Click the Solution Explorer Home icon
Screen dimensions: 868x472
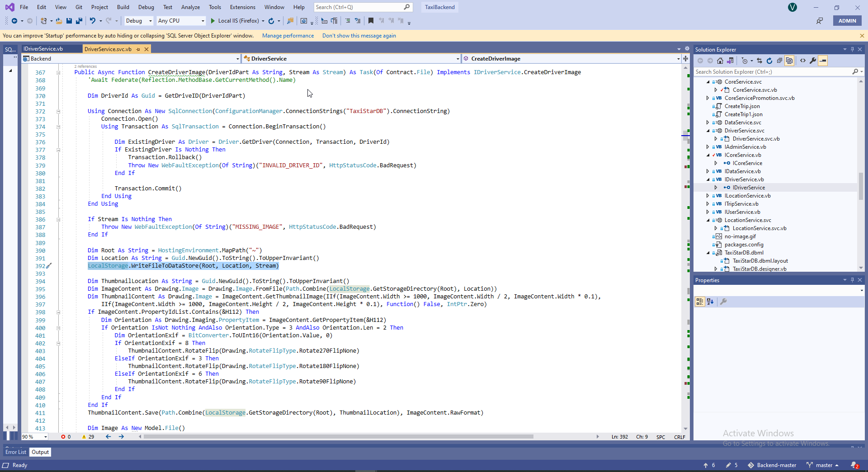tap(720, 61)
